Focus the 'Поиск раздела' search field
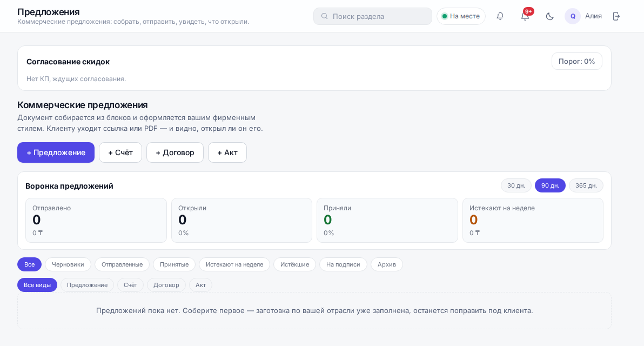 tap(373, 16)
